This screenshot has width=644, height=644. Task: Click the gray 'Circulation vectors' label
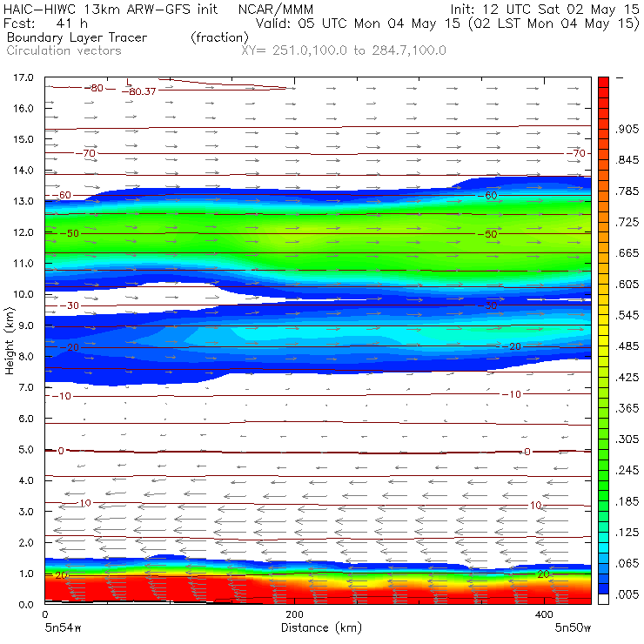click(x=64, y=50)
